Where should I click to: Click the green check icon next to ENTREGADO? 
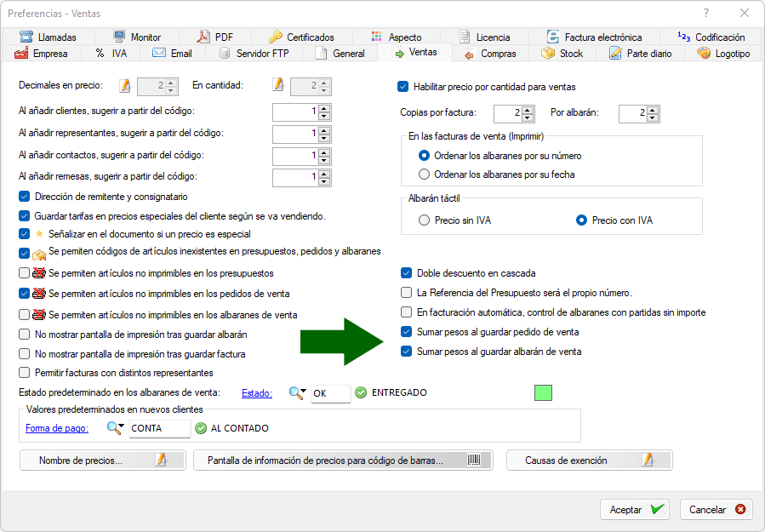[361, 393]
